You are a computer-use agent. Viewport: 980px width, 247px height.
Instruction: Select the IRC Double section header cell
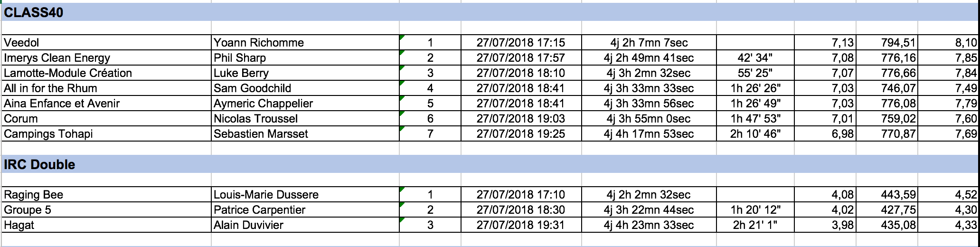(x=39, y=165)
